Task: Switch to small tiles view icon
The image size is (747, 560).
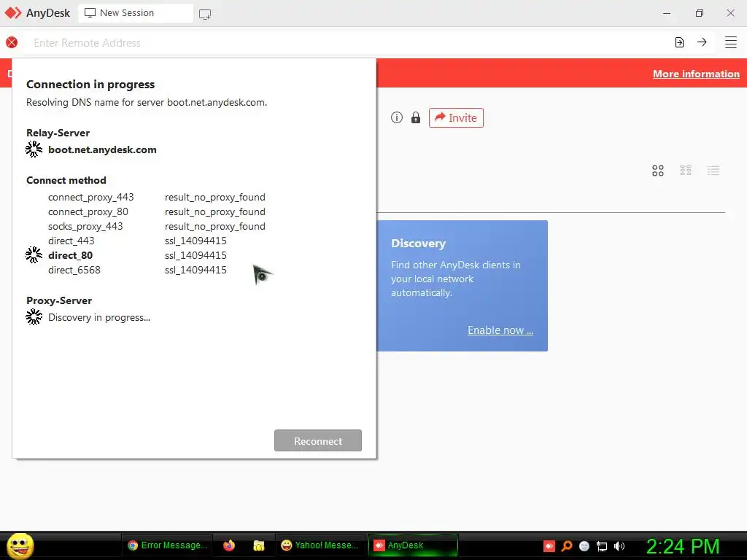Action: tap(686, 171)
